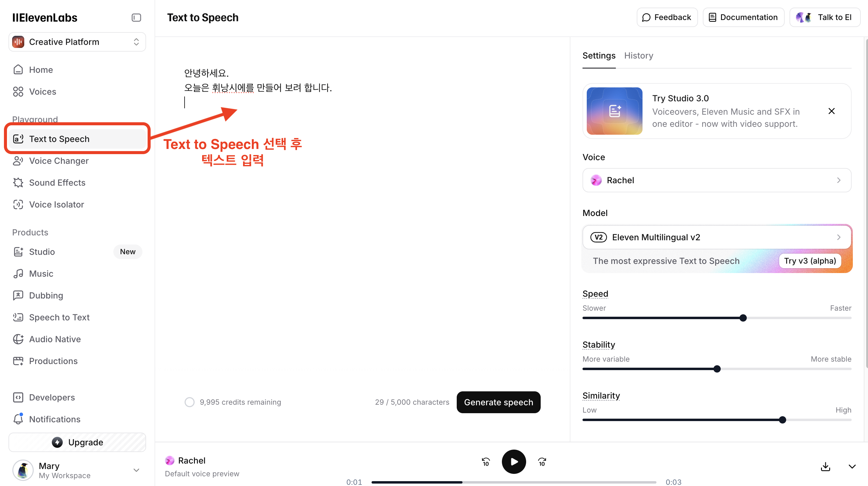Open the Rachel voice selector chevron
This screenshot has height=486, width=868.
tap(839, 180)
